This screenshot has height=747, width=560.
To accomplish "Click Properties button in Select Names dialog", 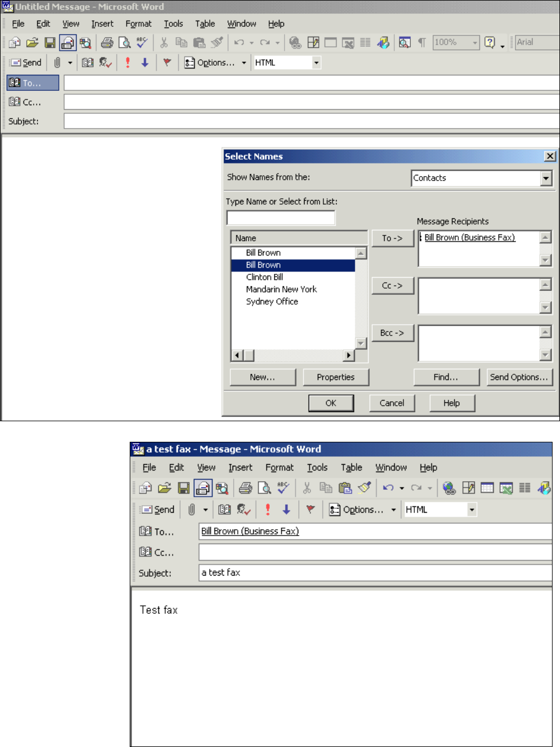I will [x=335, y=377].
